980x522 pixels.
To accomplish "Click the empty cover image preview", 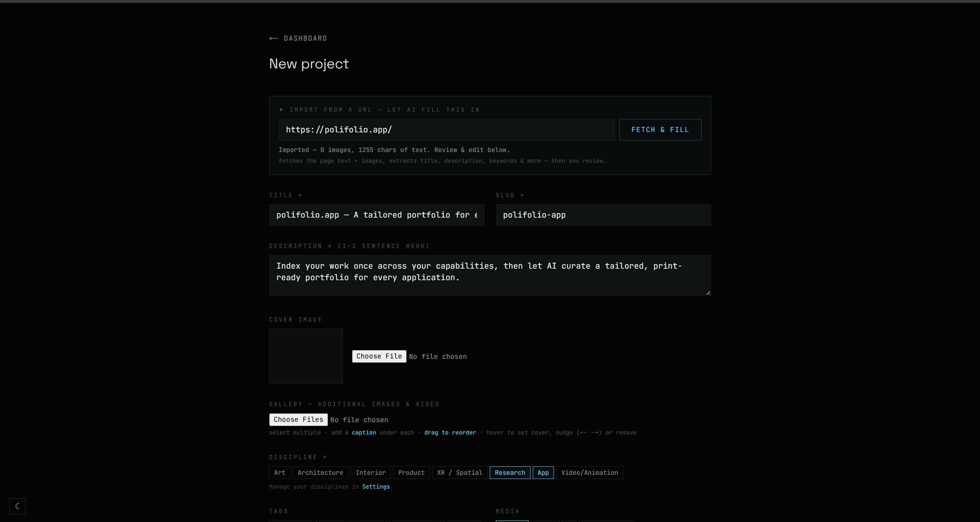I will [x=306, y=356].
